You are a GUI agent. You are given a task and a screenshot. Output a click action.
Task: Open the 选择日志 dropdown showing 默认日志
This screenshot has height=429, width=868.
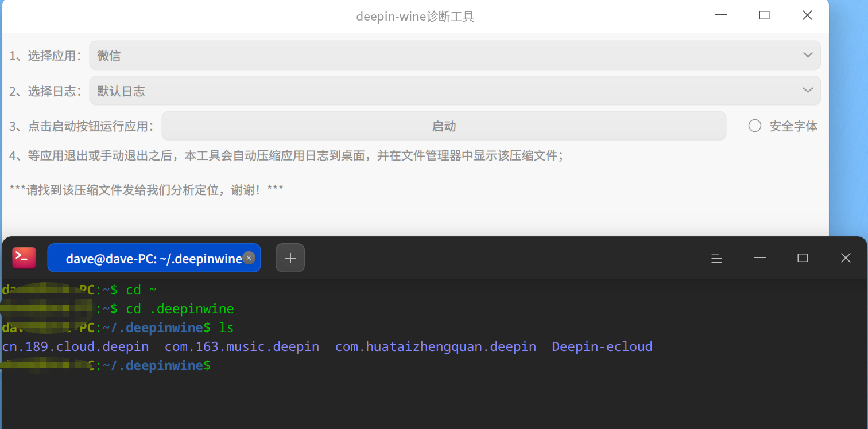pyautogui.click(x=455, y=91)
